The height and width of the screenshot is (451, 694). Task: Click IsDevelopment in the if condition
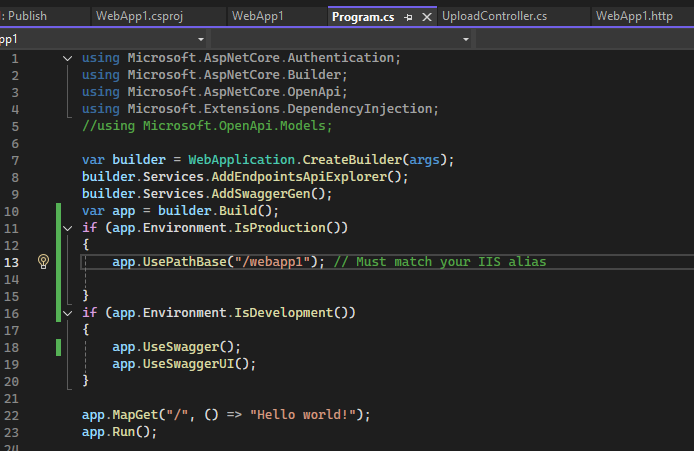283,312
